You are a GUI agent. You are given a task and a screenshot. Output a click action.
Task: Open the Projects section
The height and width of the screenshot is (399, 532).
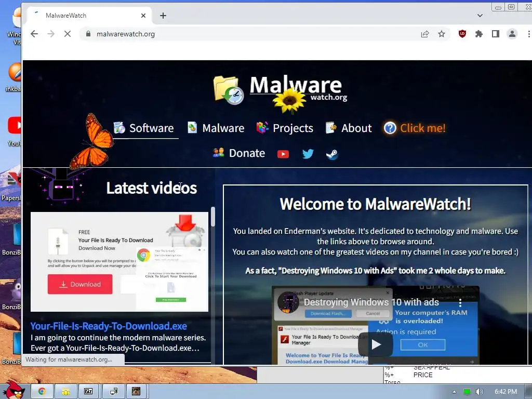click(285, 128)
